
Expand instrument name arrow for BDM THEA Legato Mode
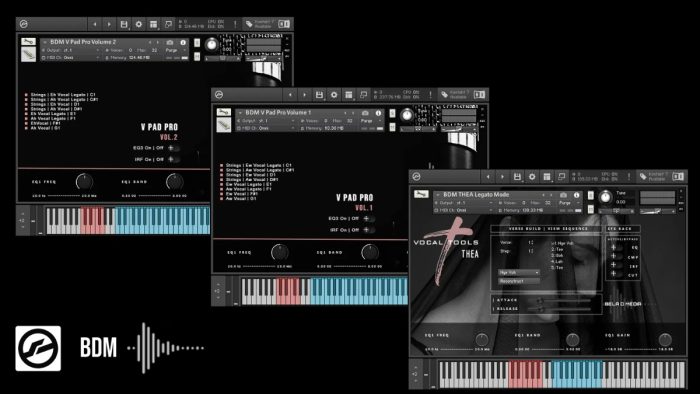pyautogui.click(x=438, y=195)
